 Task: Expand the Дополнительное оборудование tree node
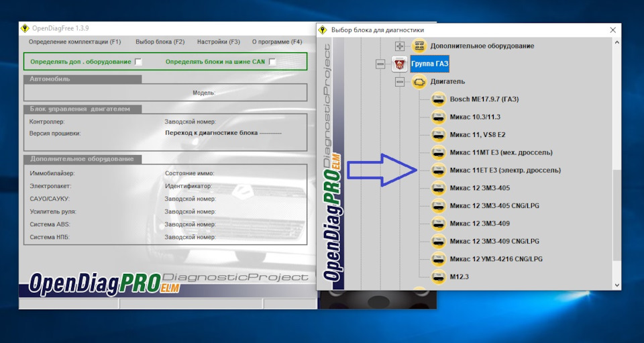[400, 46]
